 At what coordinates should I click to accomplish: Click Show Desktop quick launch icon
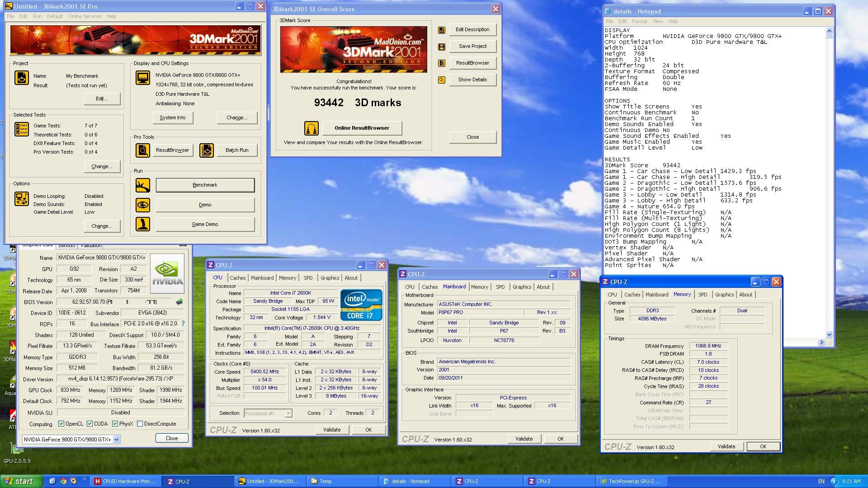[x=52, y=481]
